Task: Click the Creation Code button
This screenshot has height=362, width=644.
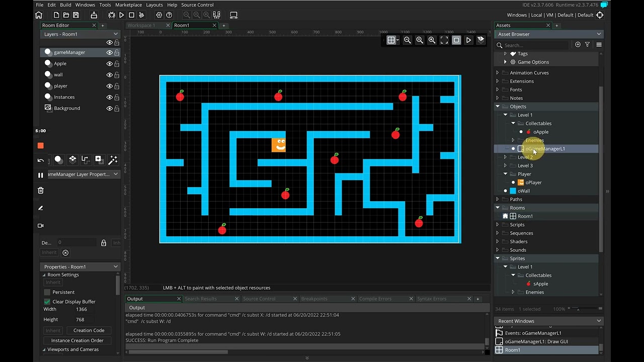Action: 89,330
